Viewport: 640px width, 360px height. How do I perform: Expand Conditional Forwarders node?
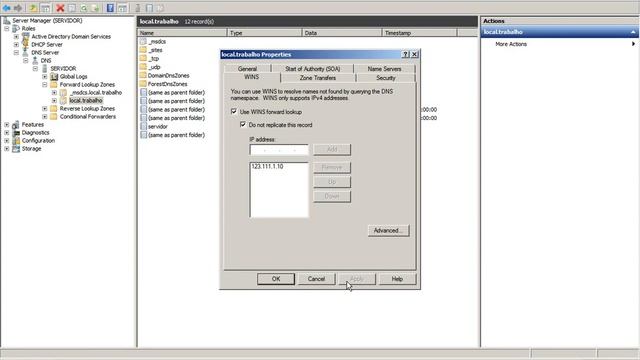click(45, 116)
